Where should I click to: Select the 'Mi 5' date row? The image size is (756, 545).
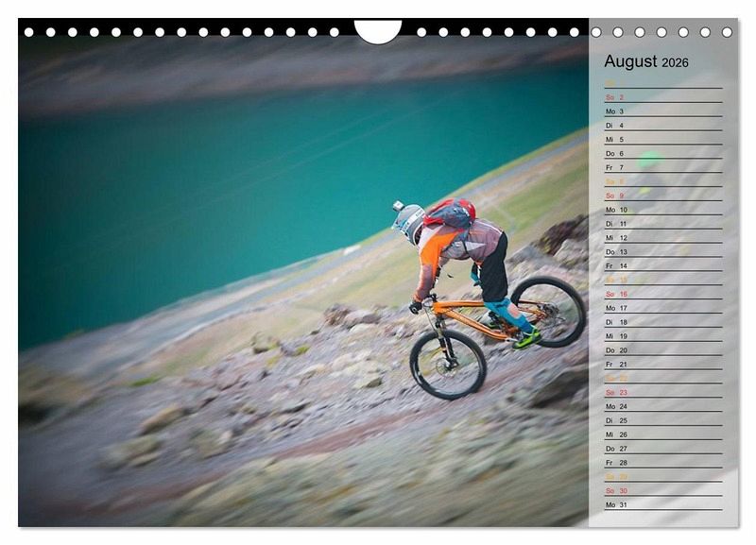[x=663, y=139]
